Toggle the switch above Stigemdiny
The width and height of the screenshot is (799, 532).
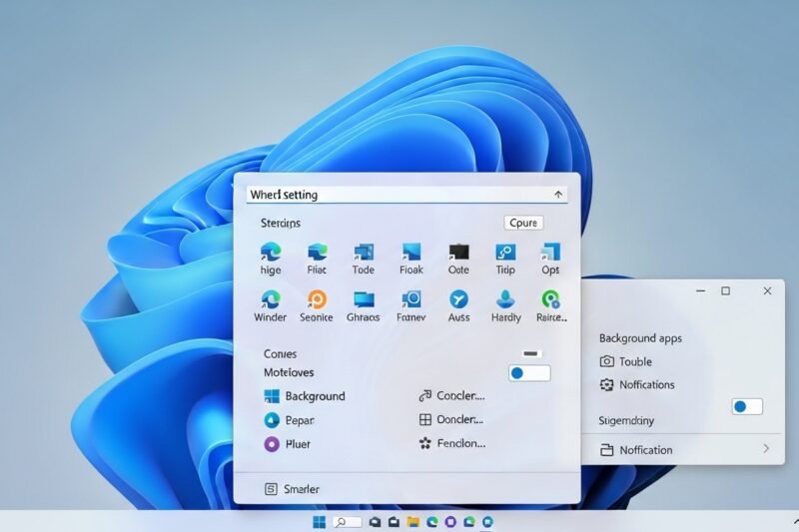coord(747,406)
